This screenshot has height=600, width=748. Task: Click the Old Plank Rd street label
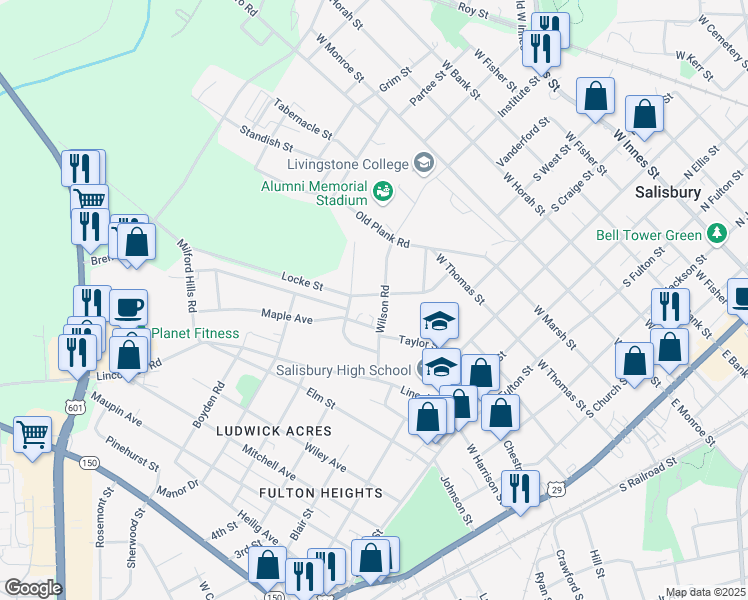tap(383, 230)
